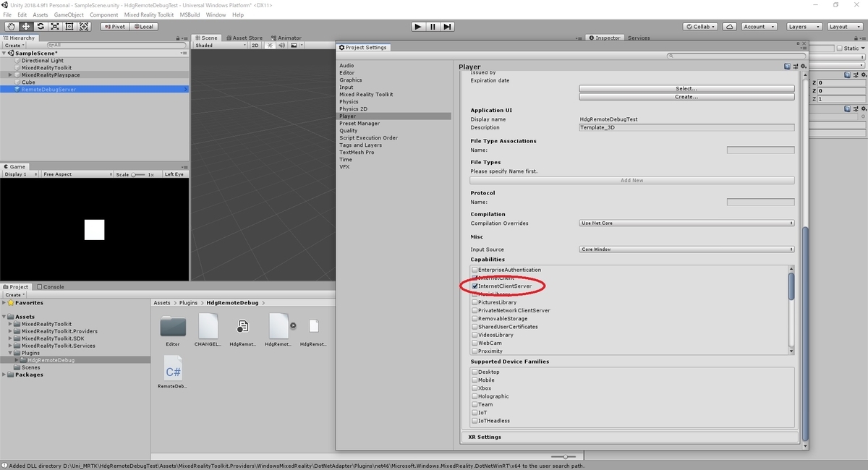Switch to the Animator tab

coord(286,38)
